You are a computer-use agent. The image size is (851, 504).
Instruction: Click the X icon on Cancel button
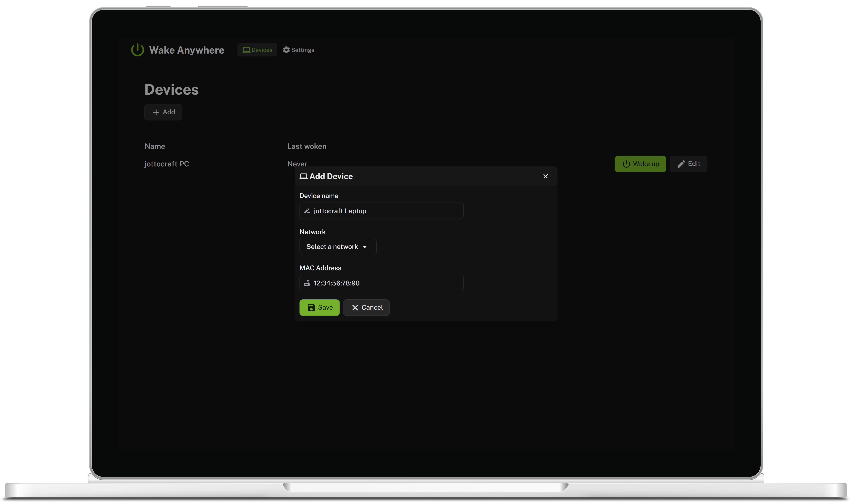click(x=355, y=307)
